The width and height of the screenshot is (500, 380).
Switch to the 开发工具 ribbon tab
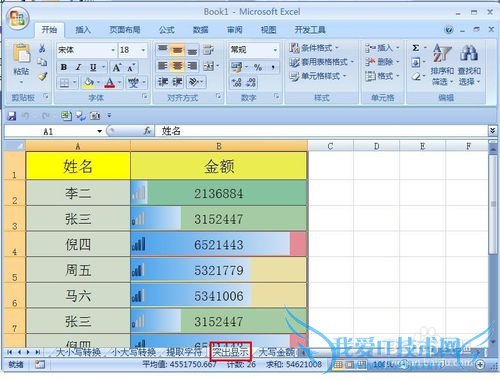pyautogui.click(x=310, y=30)
